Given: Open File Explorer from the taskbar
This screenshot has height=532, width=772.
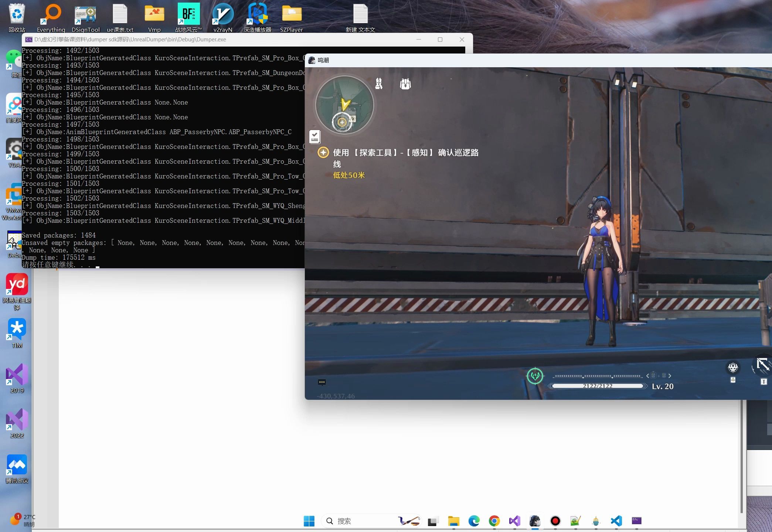Looking at the screenshot, I should point(453,521).
